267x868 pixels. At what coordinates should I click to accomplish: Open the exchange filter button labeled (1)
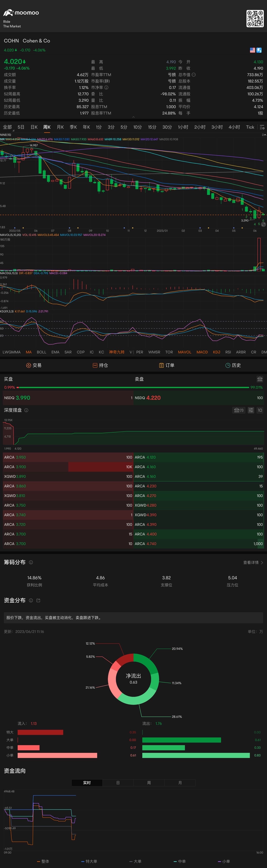tap(239, 410)
